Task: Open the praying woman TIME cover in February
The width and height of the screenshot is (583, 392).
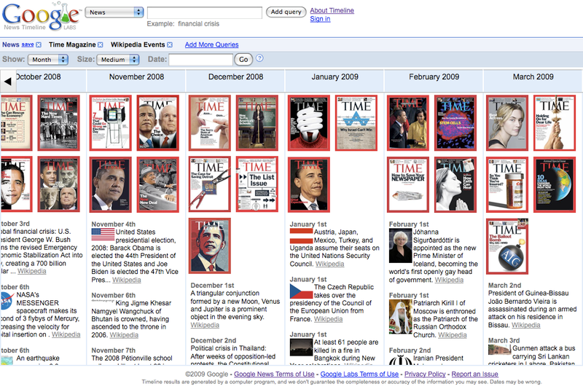Action: coord(455,184)
